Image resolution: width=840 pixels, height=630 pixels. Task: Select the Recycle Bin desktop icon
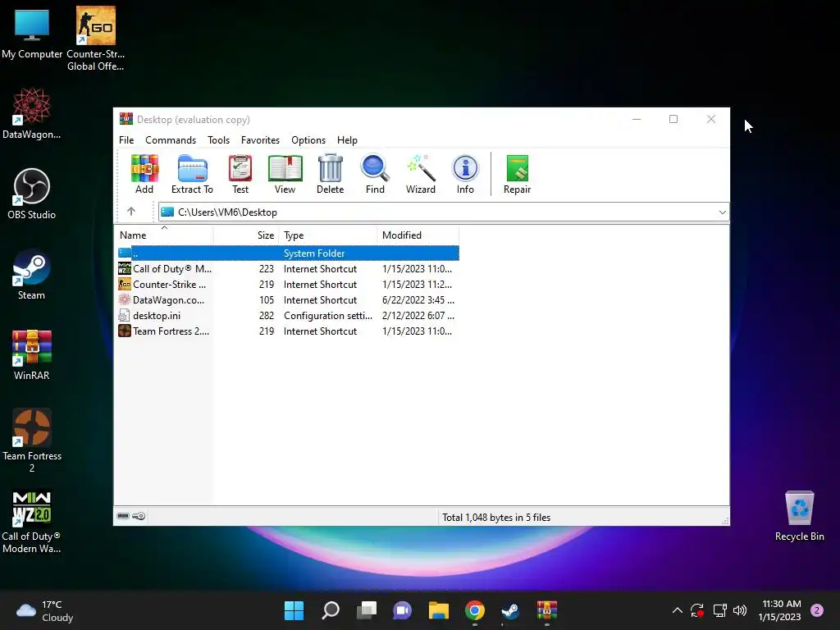[799, 517]
